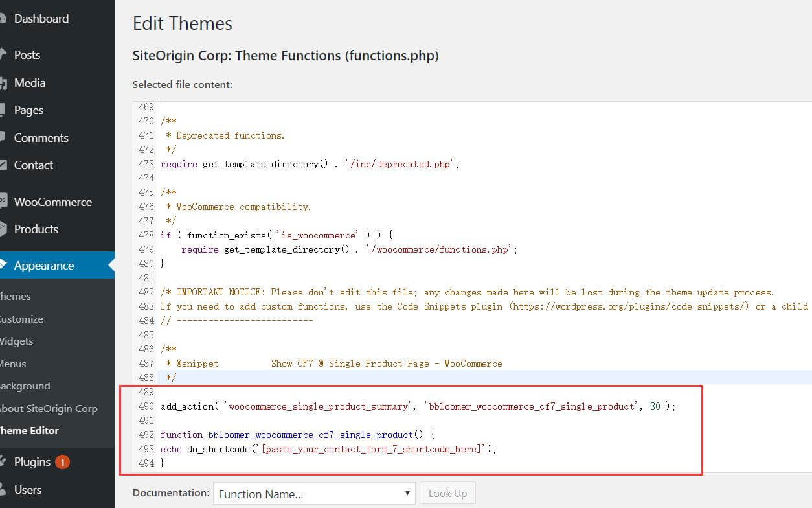
Task: Open the Pages menu item
Action: pyautogui.click(x=28, y=110)
